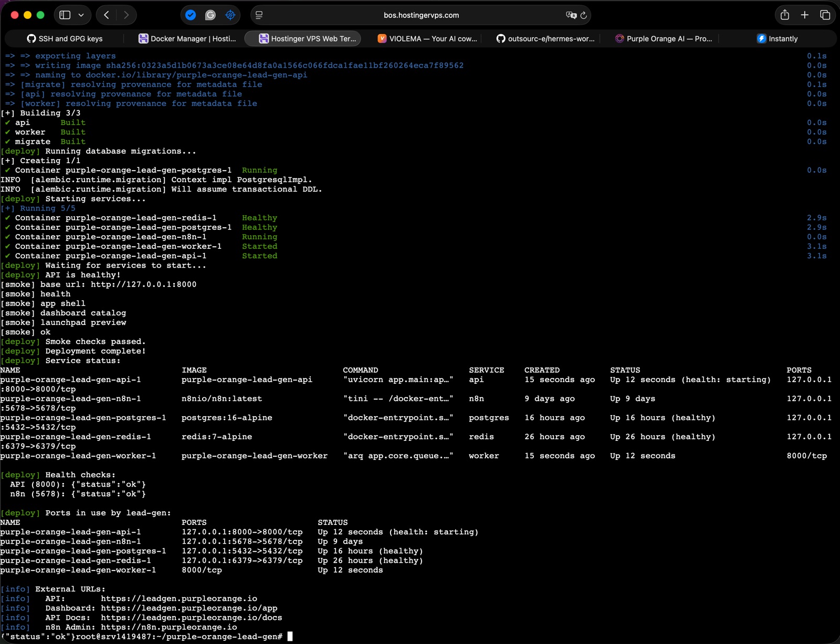Click the root@srv1419487 shell prompt

pyautogui.click(x=180, y=637)
